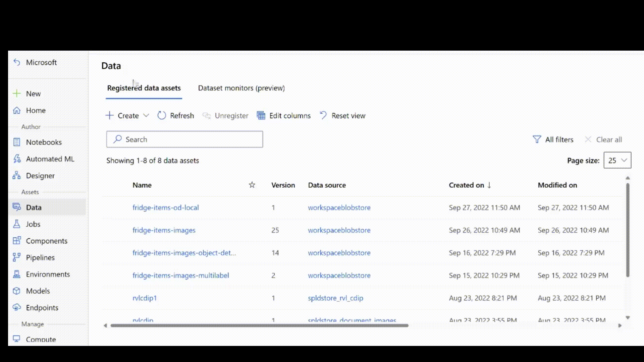Toggle star favorite on fridge-items-images
This screenshot has height=362, width=644.
[x=252, y=230]
